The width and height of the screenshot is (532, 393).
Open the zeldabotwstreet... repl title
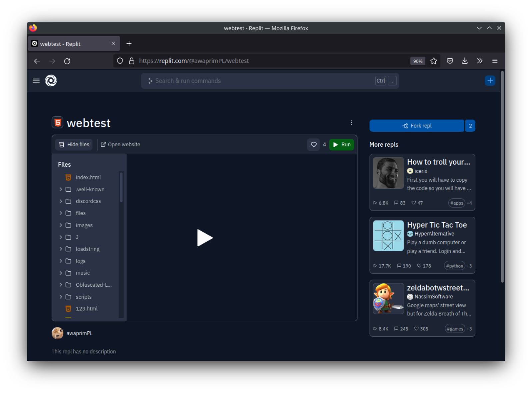438,288
